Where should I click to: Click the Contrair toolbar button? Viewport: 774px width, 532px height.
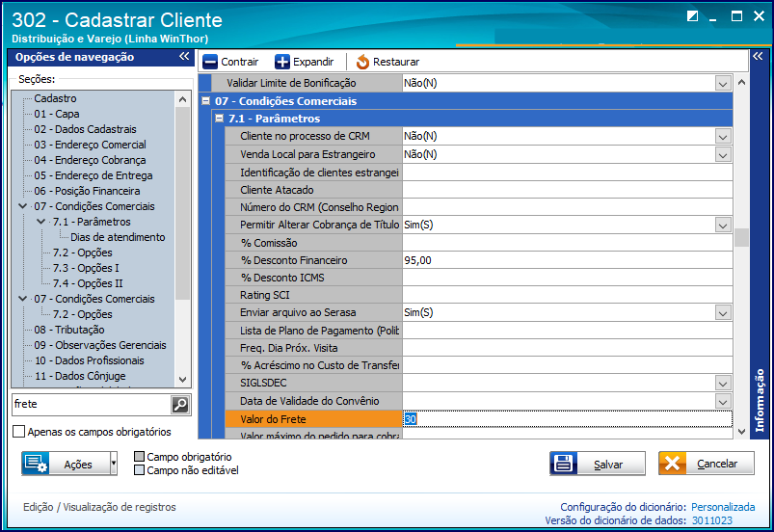(x=230, y=63)
